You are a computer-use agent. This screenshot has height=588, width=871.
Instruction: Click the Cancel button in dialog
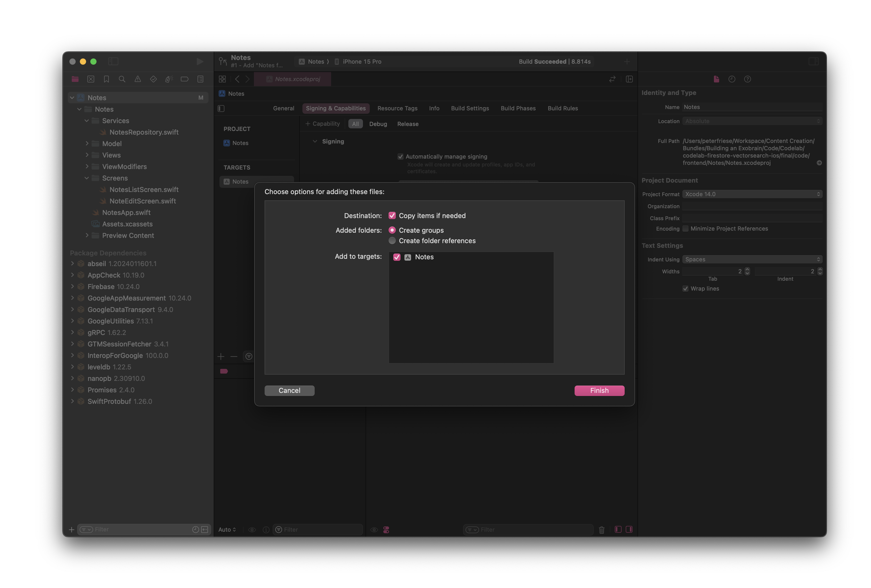coord(289,390)
